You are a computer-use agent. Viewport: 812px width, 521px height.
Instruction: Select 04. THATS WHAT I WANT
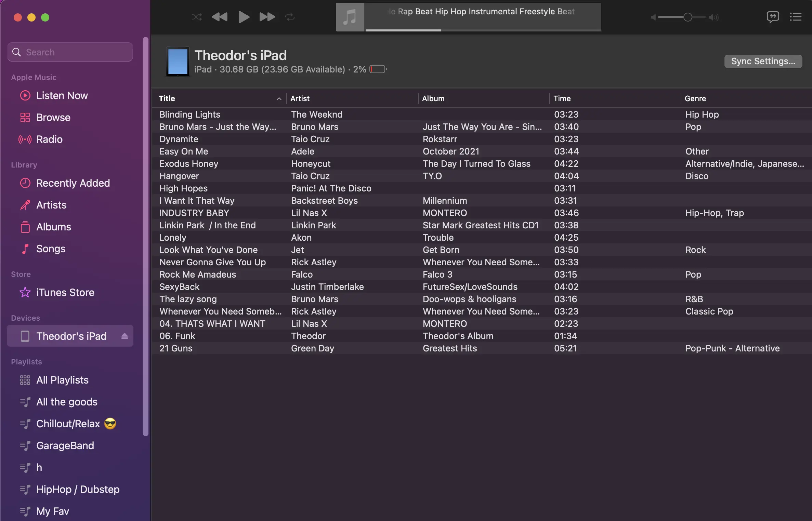(482, 324)
